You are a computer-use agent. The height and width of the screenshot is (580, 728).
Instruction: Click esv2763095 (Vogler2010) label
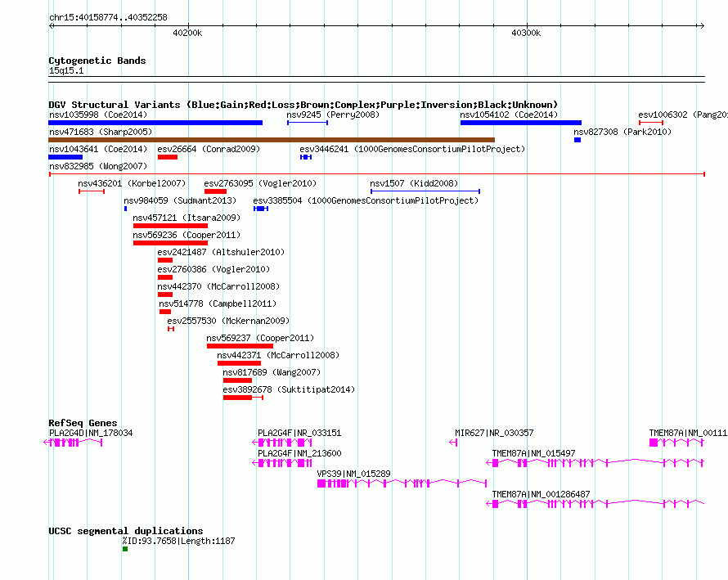pyautogui.click(x=260, y=183)
